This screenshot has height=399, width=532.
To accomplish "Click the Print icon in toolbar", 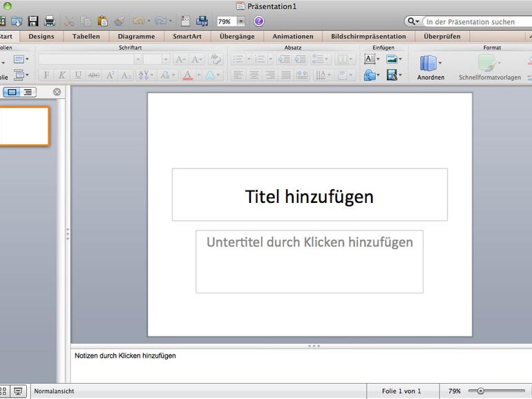I will (50, 21).
